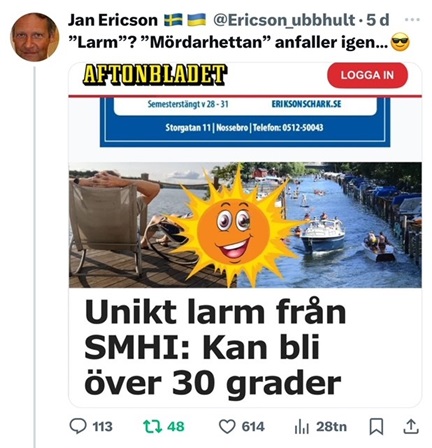The width and height of the screenshot is (432, 448).
Task: Click the 5 d timestamp
Action: pos(378,20)
